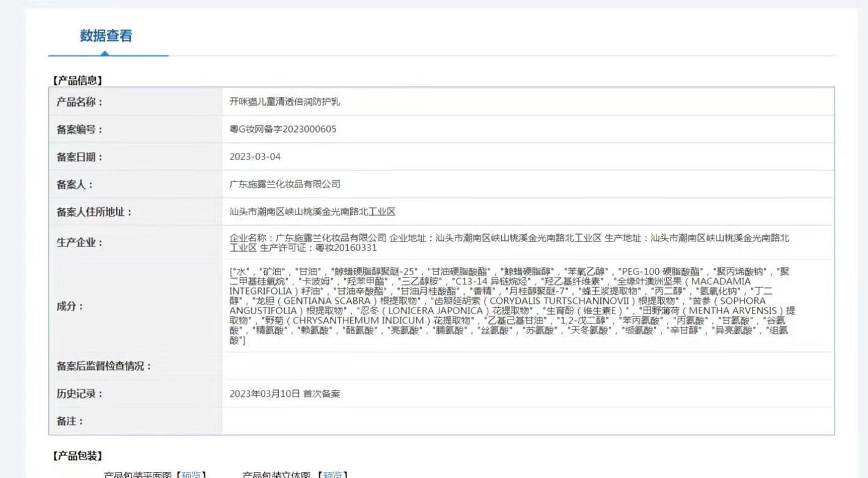This screenshot has height=478, width=868.
Task: Open the 产品包装平面图 预览 link
Action: [189, 474]
